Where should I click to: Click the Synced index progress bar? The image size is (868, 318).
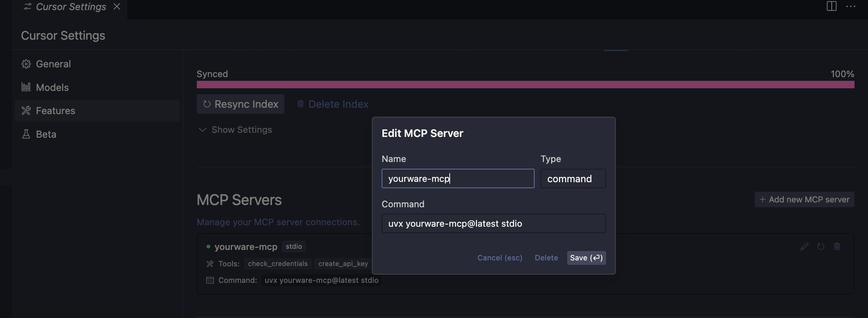(525, 85)
